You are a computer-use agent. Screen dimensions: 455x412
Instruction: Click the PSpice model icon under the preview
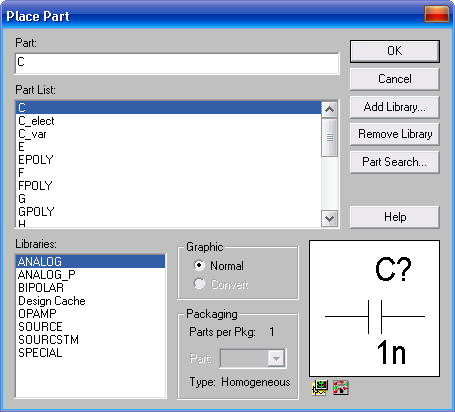tap(320, 388)
